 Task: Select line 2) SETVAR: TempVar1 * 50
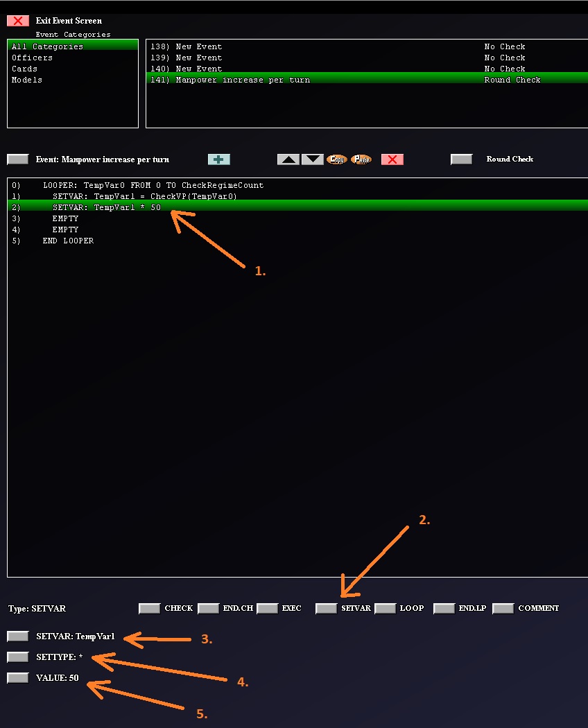[x=297, y=207]
